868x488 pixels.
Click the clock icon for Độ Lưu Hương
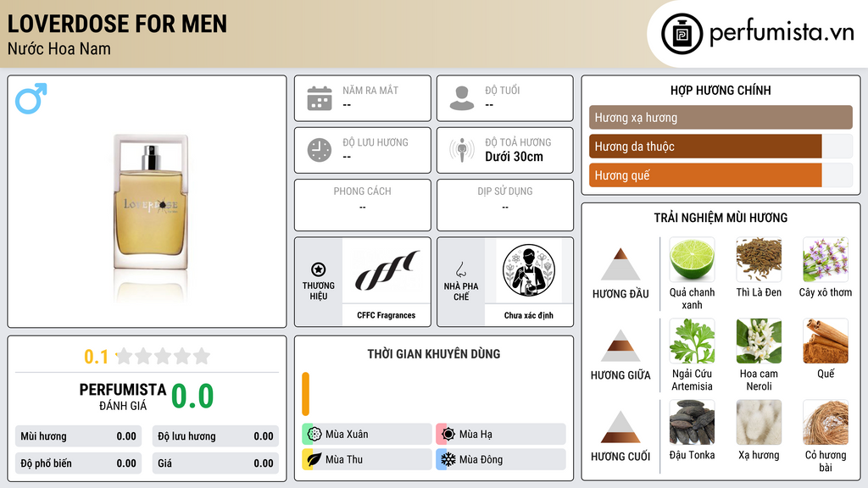tap(320, 150)
